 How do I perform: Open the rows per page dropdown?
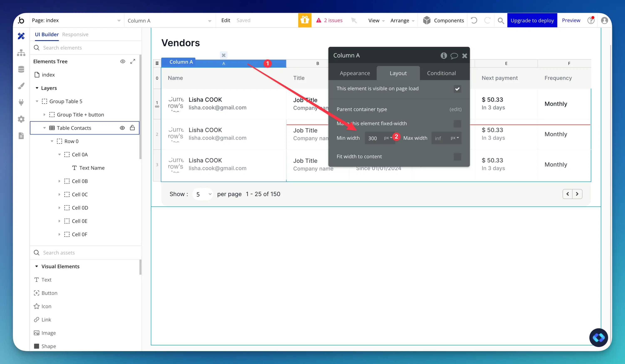click(203, 194)
